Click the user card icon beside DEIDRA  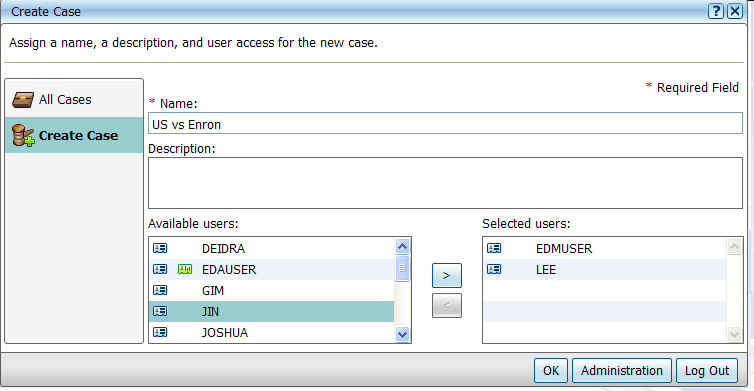160,248
